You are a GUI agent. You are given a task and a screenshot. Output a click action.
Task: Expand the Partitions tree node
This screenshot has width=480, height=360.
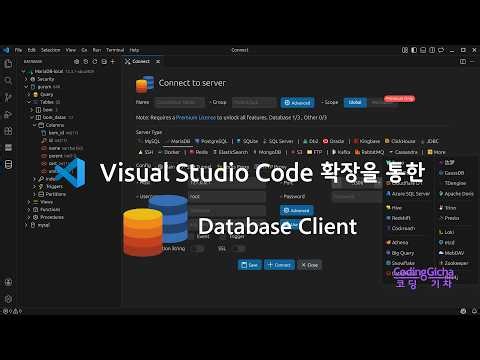point(34,194)
